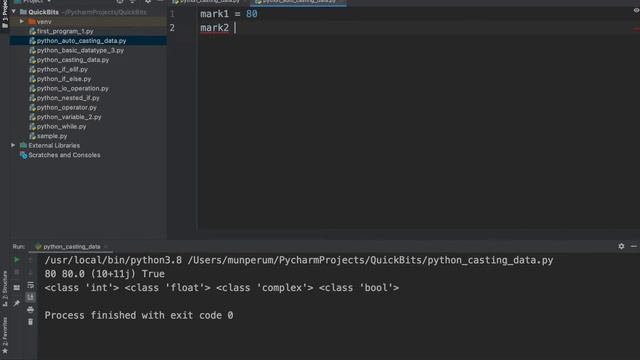Open python_variable_2.py file

click(69, 117)
